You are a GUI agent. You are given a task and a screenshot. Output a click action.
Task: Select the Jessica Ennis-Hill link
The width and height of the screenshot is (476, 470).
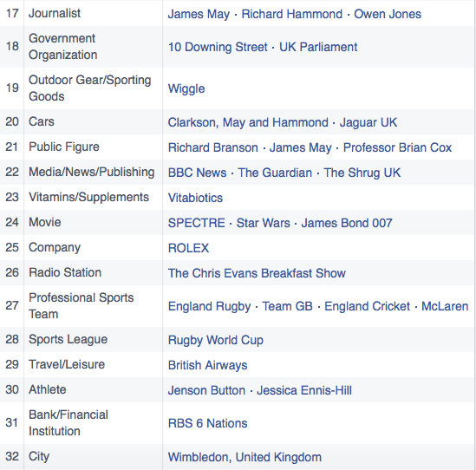[x=304, y=390]
